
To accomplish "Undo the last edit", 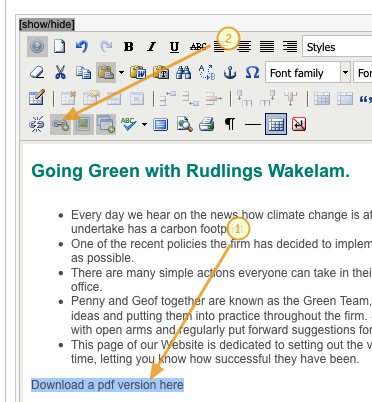I will pos(82,46).
